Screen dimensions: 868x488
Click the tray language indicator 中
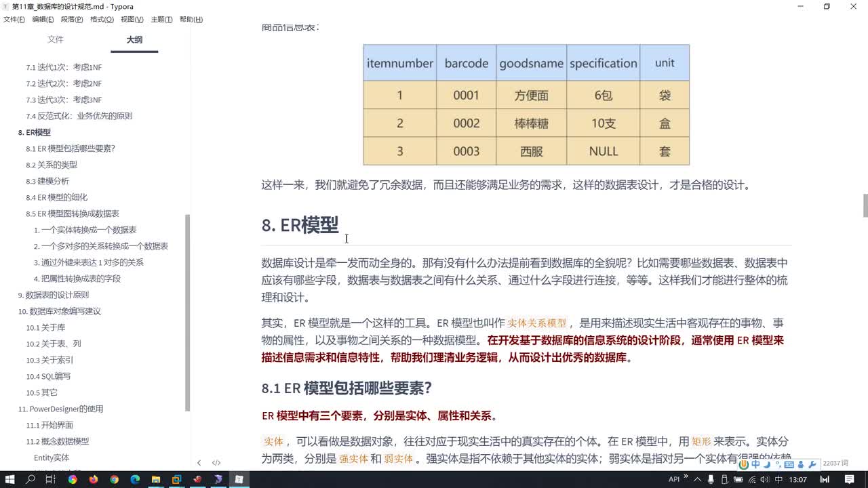click(778, 479)
